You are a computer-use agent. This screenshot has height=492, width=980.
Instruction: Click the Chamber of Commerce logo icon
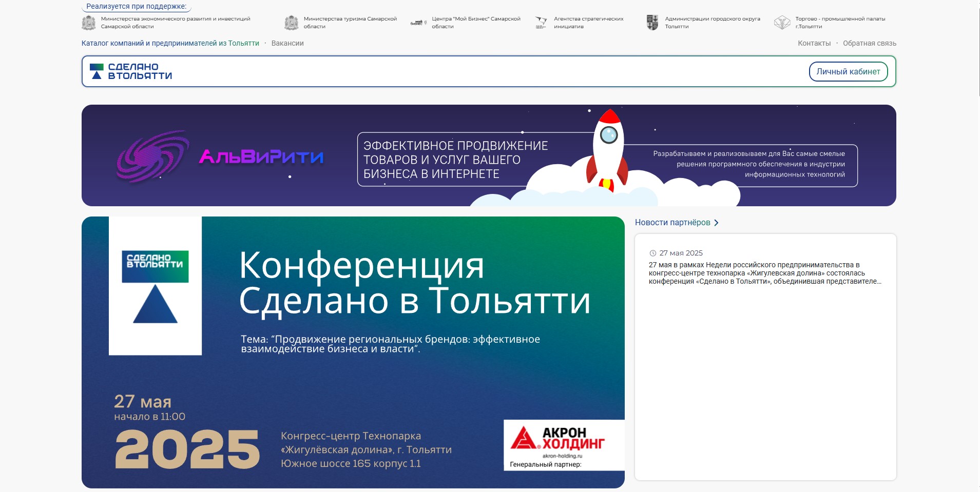782,23
